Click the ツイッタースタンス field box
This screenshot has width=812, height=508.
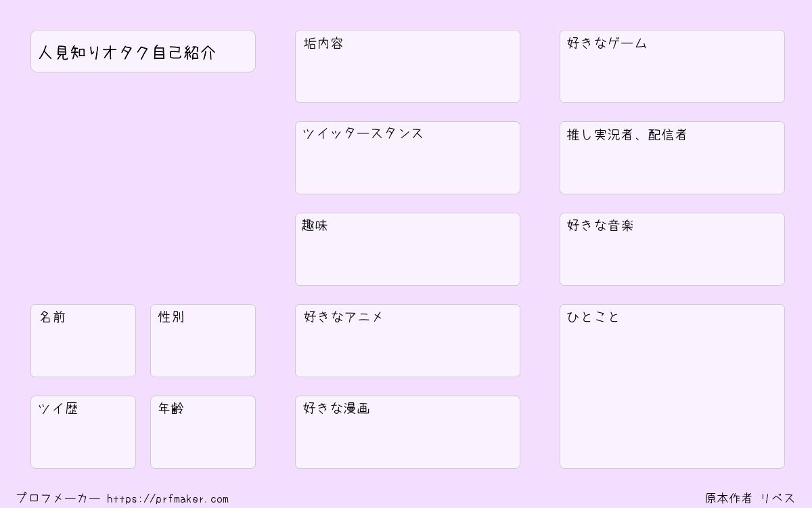tap(407, 158)
